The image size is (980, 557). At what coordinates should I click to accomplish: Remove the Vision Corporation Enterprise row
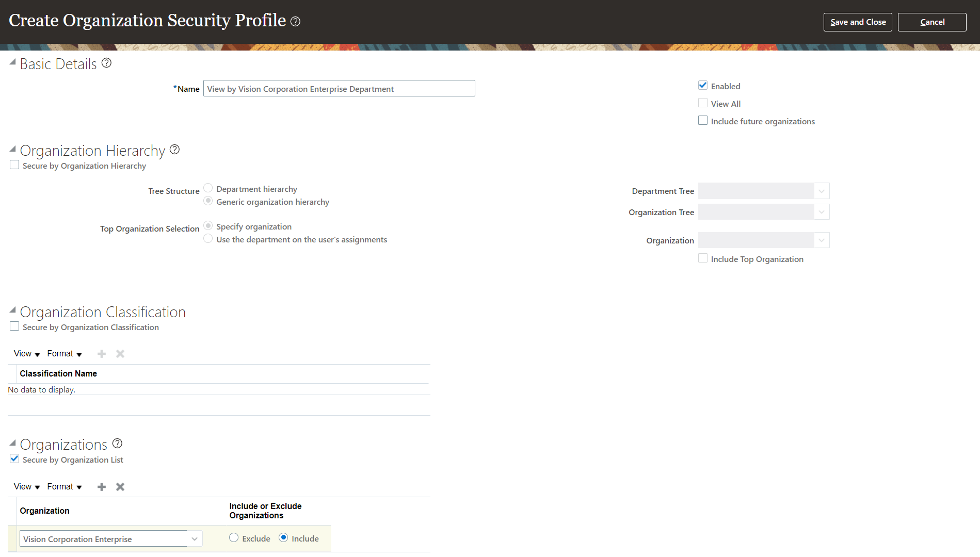click(x=119, y=486)
